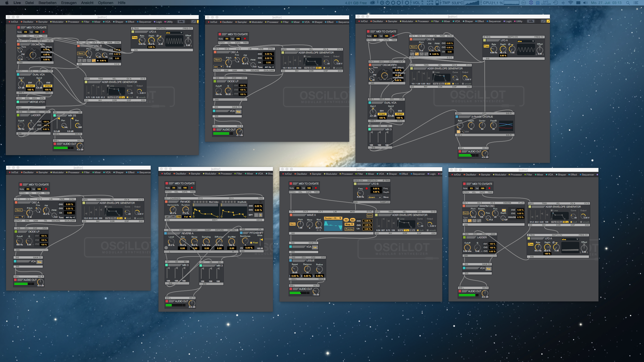Viewport: 644px width, 362px height.
Task: Click the LESLIE module's blue square icon
Action: coord(291,260)
